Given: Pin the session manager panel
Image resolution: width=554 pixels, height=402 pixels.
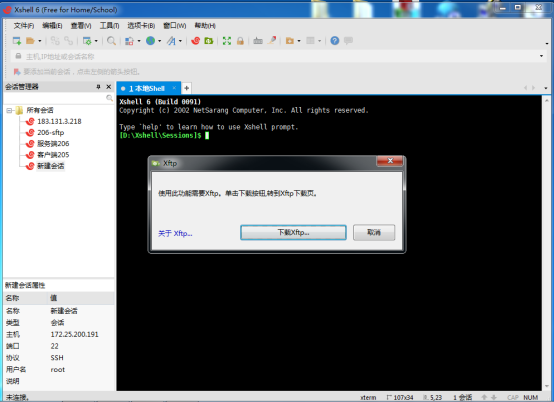Looking at the screenshot, I should 98,87.
